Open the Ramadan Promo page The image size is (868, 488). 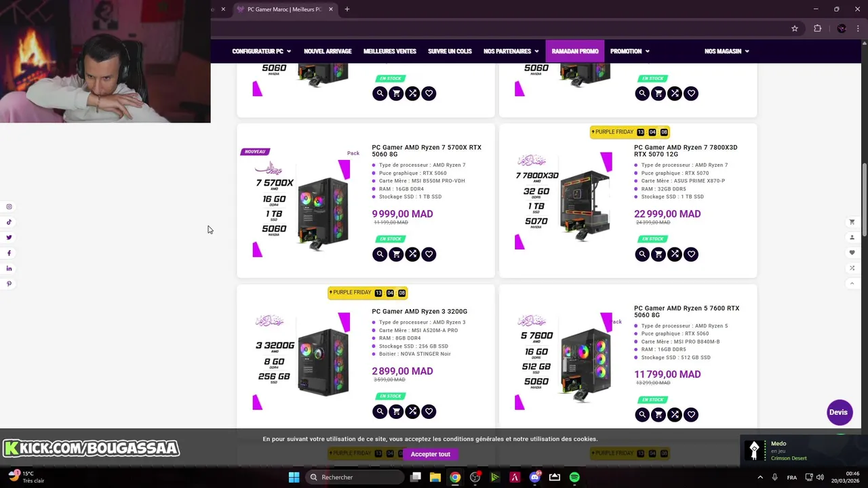point(575,52)
